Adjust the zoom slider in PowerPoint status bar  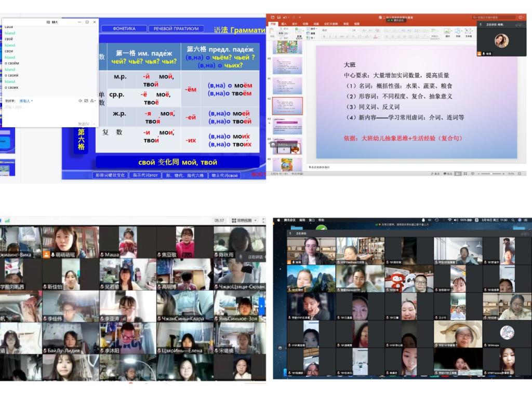click(491, 174)
